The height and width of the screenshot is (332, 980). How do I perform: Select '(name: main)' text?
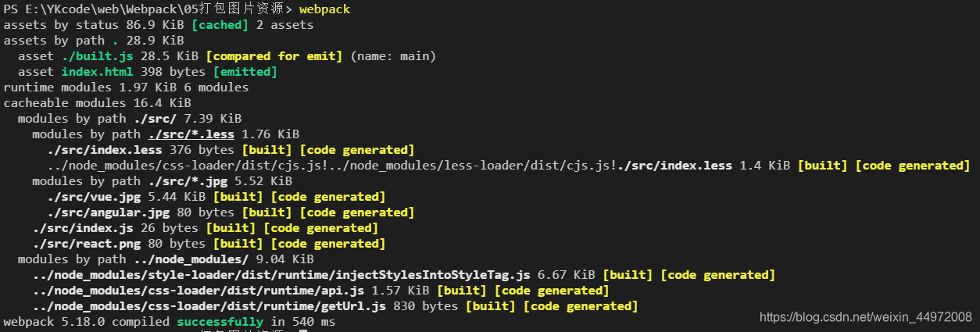click(393, 56)
